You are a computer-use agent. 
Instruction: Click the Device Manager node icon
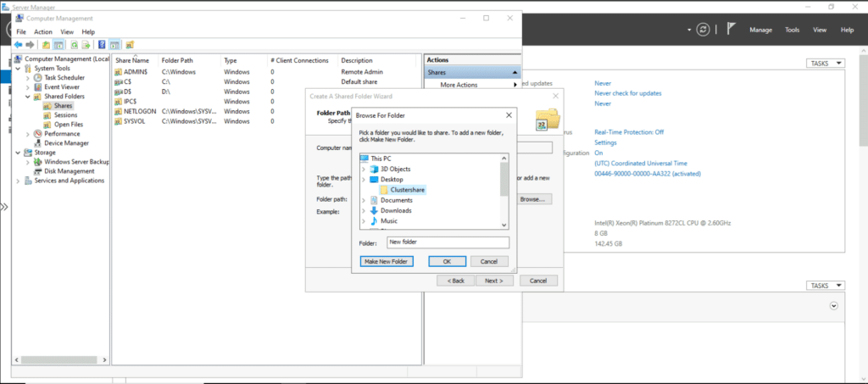pyautogui.click(x=38, y=143)
